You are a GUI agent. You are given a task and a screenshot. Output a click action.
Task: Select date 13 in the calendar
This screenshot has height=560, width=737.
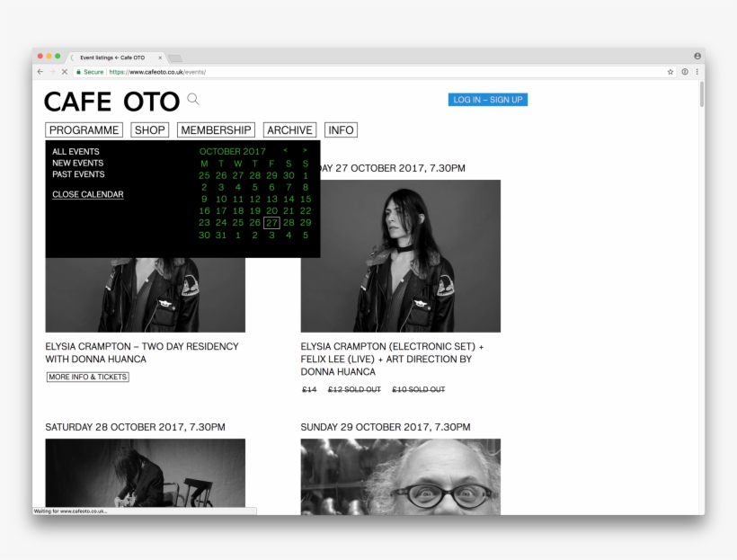[271, 199]
